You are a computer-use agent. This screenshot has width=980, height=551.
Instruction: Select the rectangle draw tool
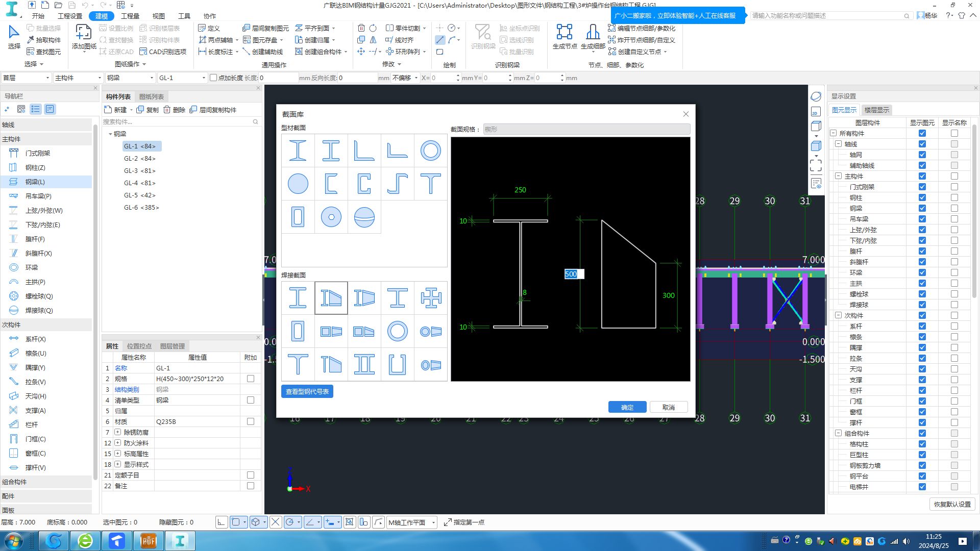[440, 52]
